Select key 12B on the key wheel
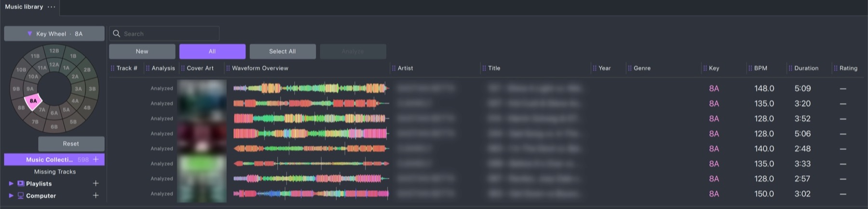Image resolution: width=868 pixels, height=209 pixels. point(54,51)
